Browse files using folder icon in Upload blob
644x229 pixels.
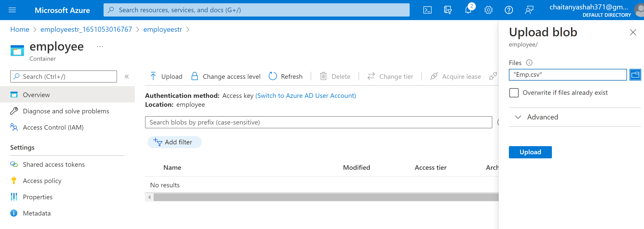635,74
